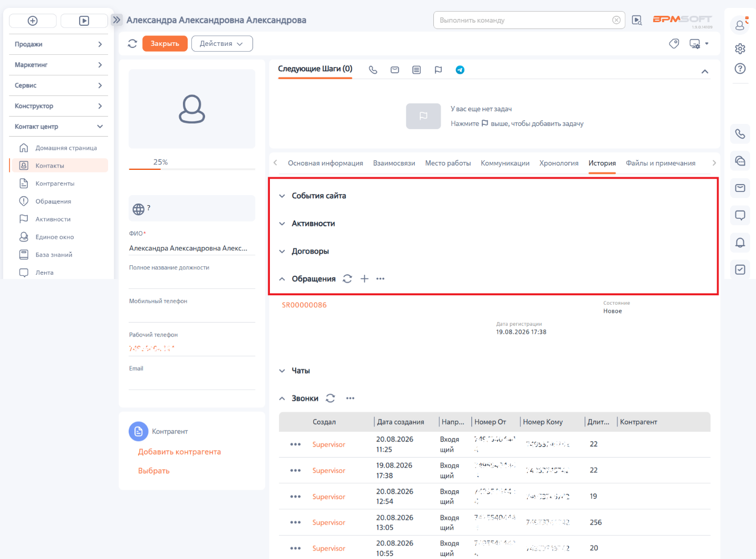756x559 pixels.
Task: Click Добавить контрагента link
Action: (x=179, y=452)
